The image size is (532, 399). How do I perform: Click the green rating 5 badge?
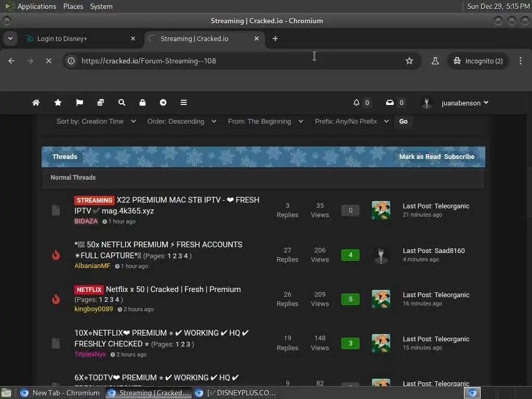tap(351, 299)
